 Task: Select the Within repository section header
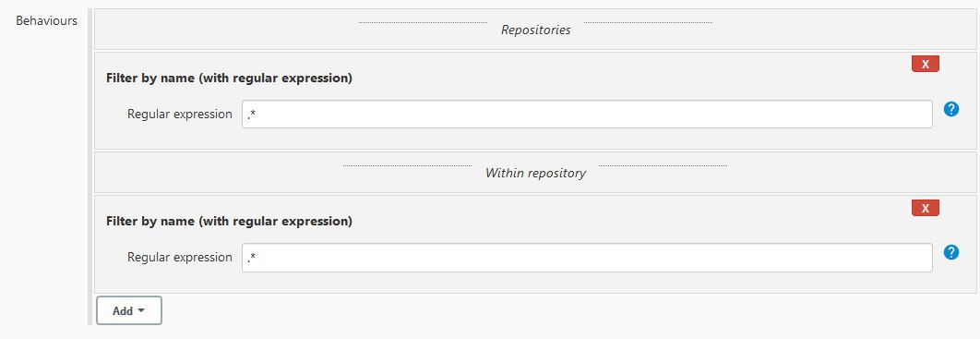coord(535,174)
